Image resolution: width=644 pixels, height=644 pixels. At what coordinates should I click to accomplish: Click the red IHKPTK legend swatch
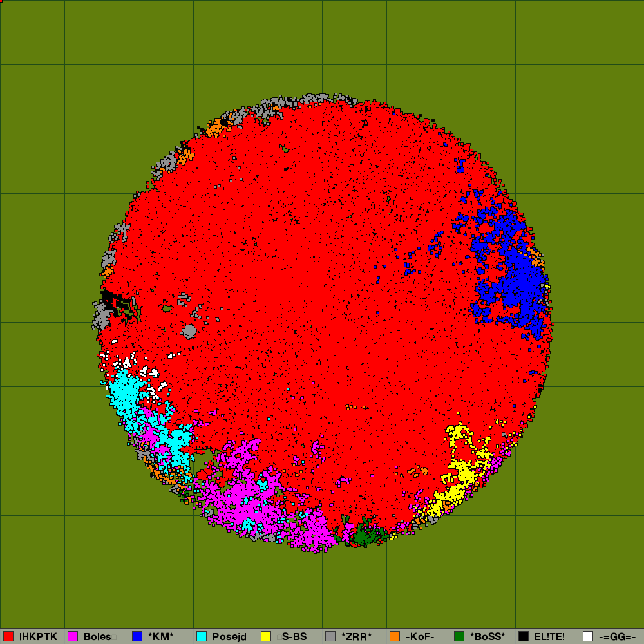(8, 636)
